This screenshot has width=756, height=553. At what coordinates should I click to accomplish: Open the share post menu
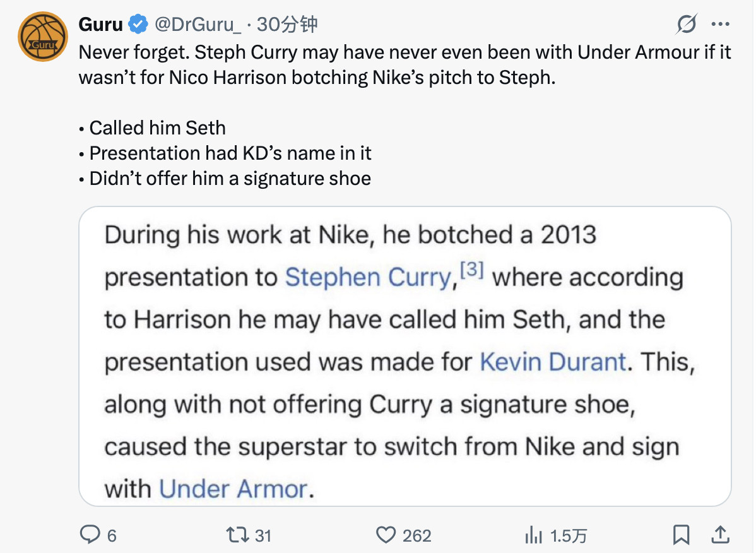(719, 535)
